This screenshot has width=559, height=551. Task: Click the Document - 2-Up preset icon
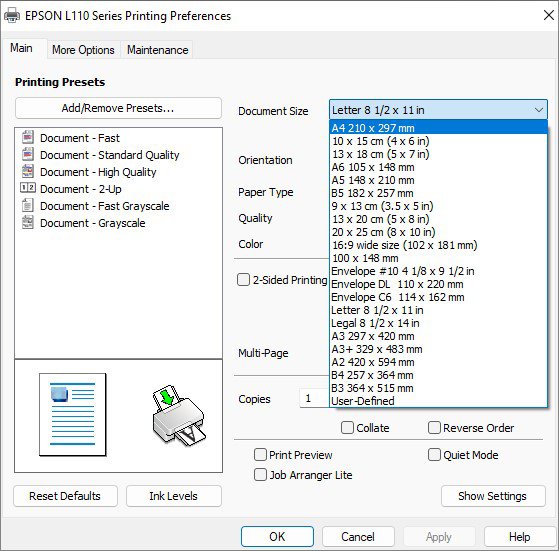(28, 188)
